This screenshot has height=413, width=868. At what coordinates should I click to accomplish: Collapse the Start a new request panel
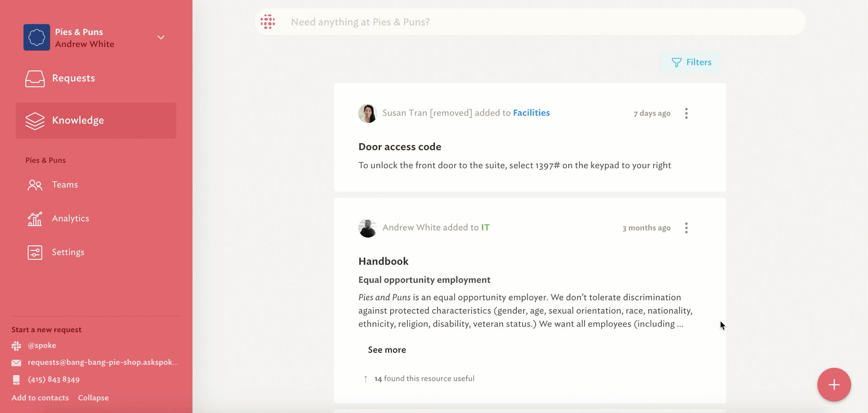[93, 398]
